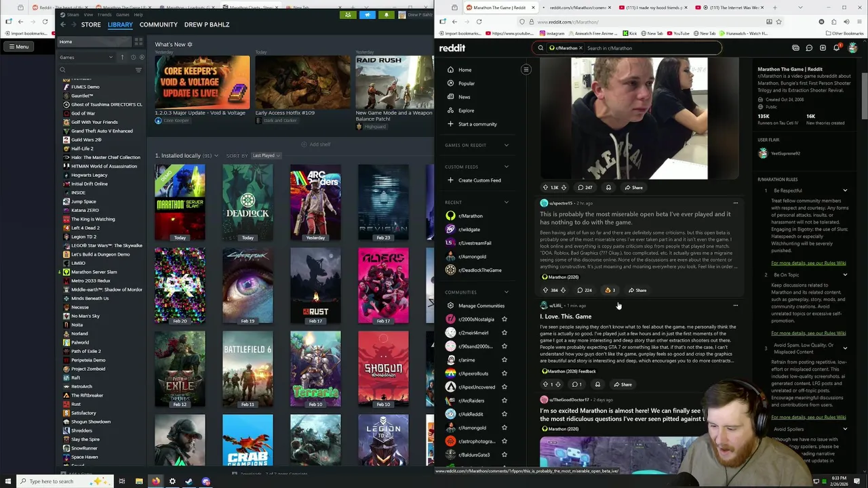Expand Be Respectful rule
This screenshot has width=868, height=488.
point(845,190)
